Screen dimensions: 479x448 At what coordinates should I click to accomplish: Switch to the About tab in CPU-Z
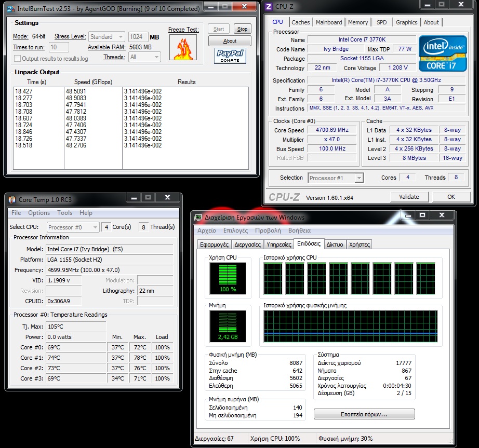[x=431, y=22]
